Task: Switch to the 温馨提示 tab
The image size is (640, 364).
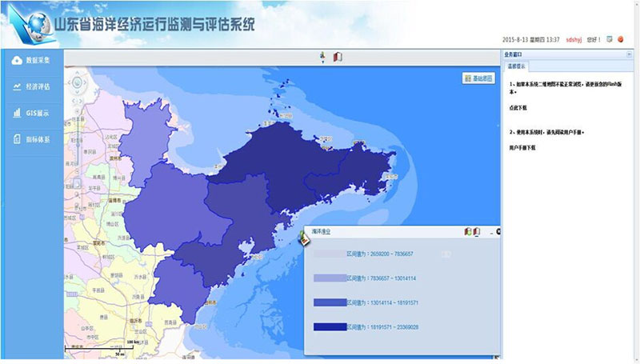Action: point(516,66)
